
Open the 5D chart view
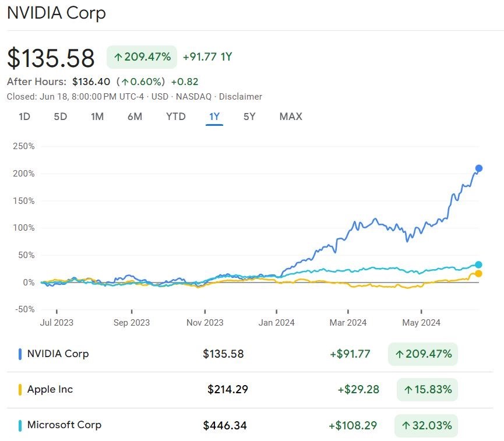[59, 117]
